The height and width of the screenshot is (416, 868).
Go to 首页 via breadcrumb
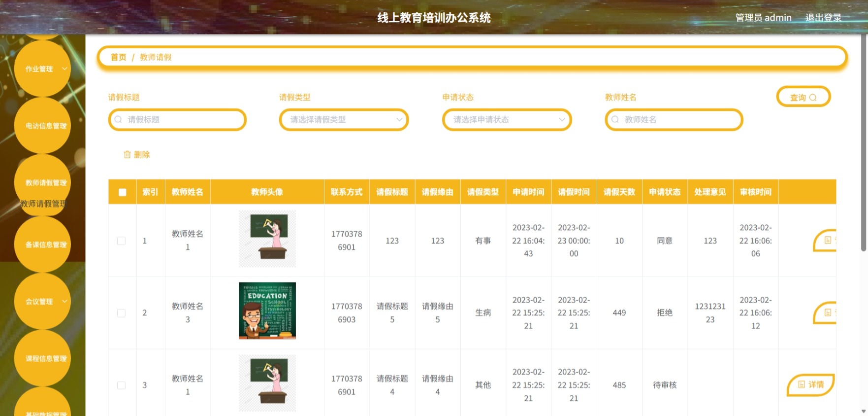pos(118,57)
